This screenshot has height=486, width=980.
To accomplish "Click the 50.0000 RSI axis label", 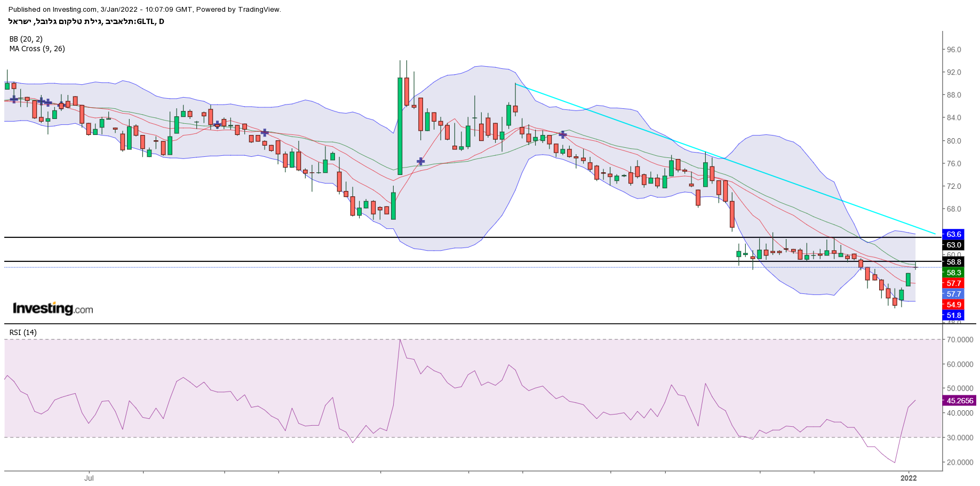I will [960, 388].
